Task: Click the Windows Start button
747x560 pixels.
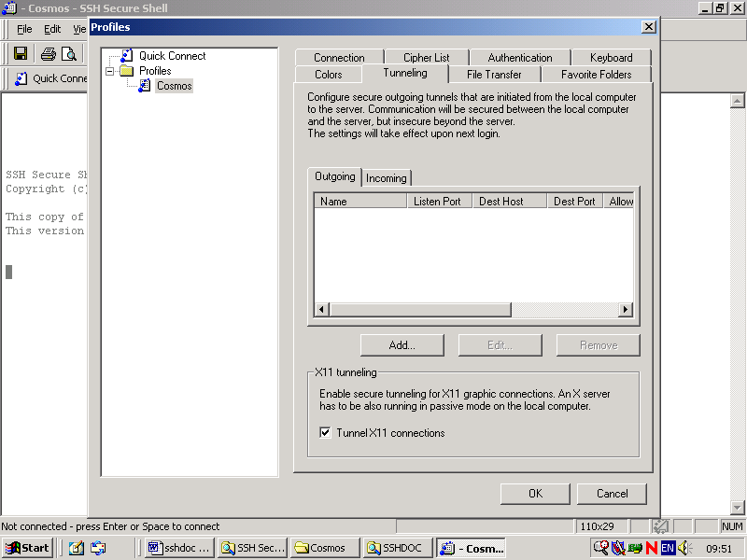Action: [28, 548]
